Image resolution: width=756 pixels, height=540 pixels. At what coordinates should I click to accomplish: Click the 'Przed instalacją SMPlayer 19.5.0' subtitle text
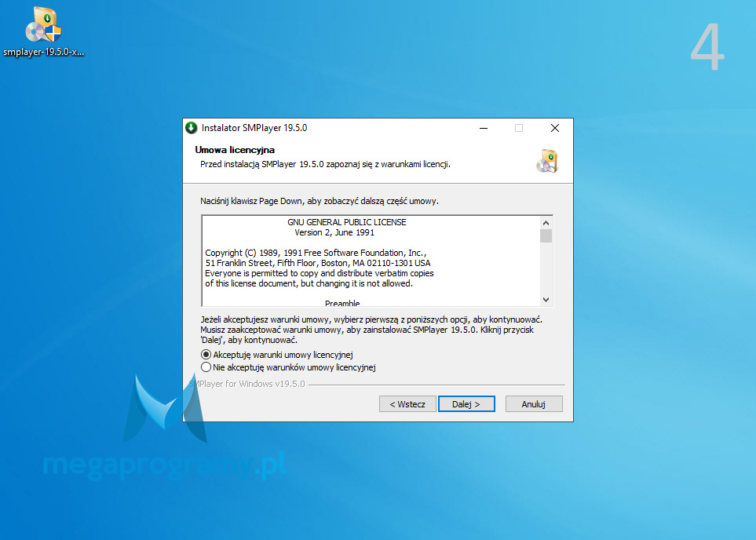[x=325, y=164]
